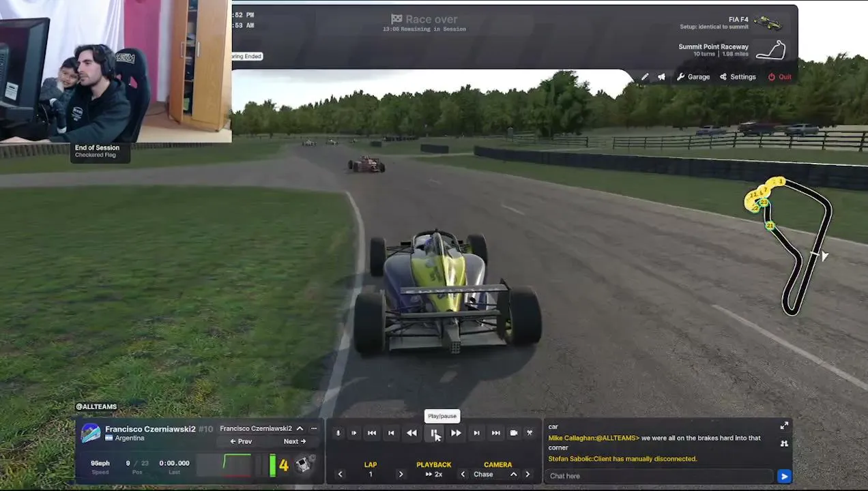This screenshot has width=868, height=491.
Task: Open the video camera recording icon
Action: [514, 433]
